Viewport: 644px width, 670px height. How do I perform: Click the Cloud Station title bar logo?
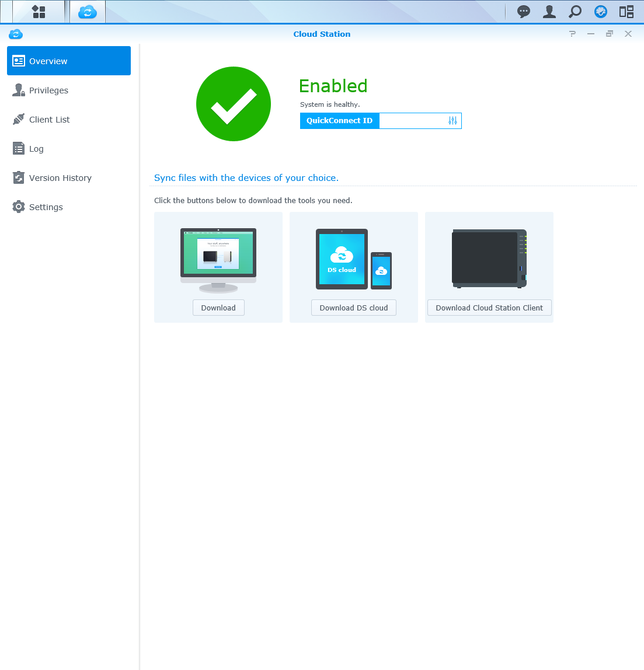coord(16,34)
